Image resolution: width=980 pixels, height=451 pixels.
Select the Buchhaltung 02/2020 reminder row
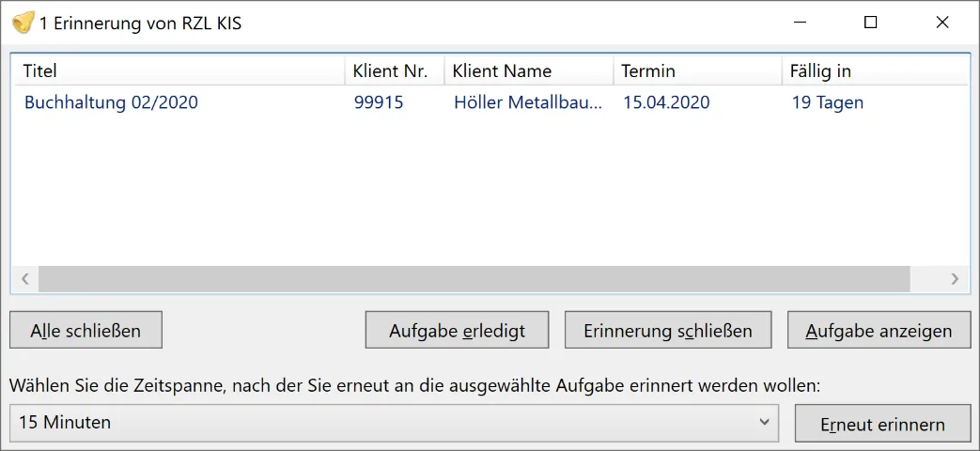pos(490,102)
